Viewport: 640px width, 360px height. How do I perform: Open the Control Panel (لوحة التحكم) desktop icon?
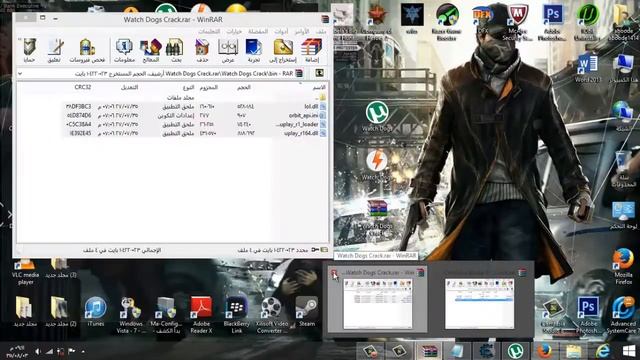click(623, 216)
